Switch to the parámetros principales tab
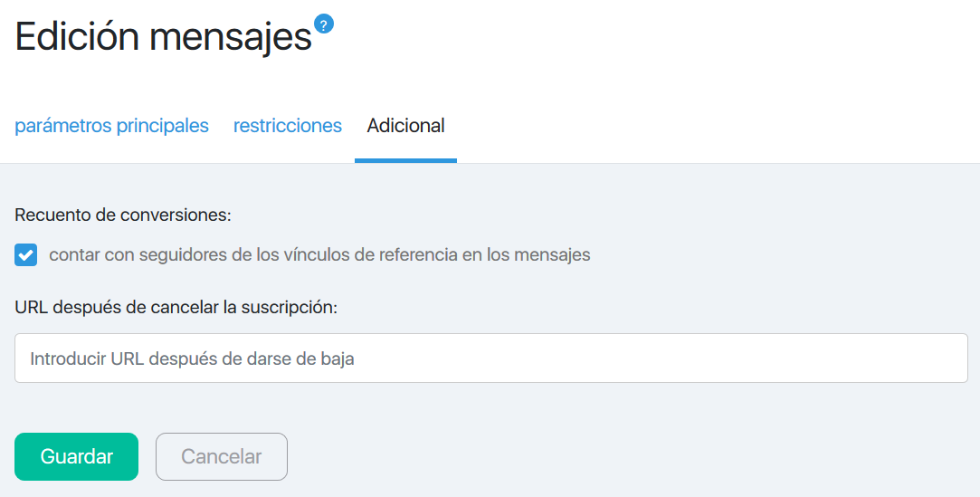The width and height of the screenshot is (980, 497). click(x=111, y=126)
